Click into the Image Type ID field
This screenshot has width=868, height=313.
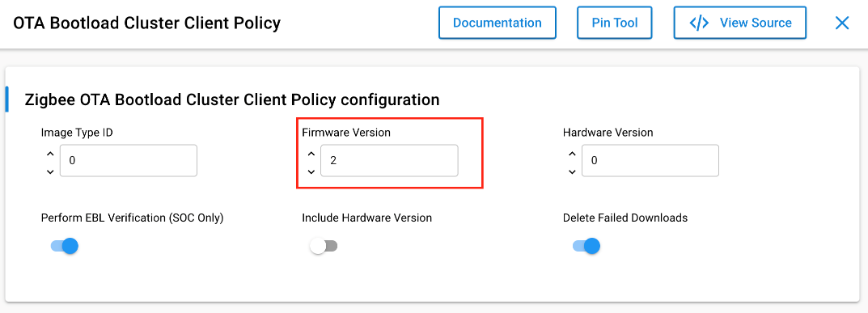click(129, 160)
